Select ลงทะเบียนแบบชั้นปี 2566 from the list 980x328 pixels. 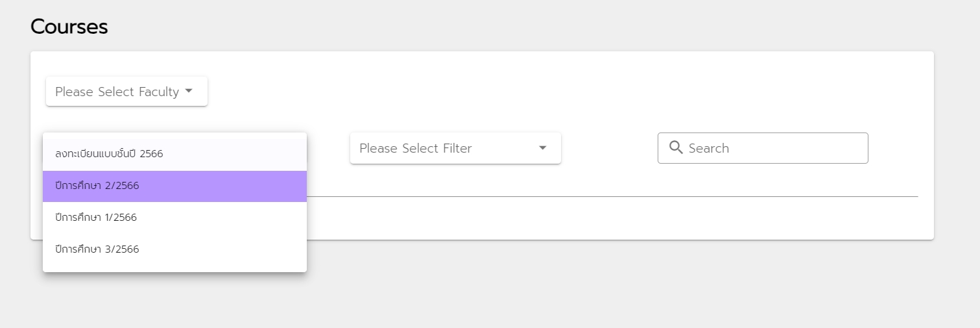point(109,154)
